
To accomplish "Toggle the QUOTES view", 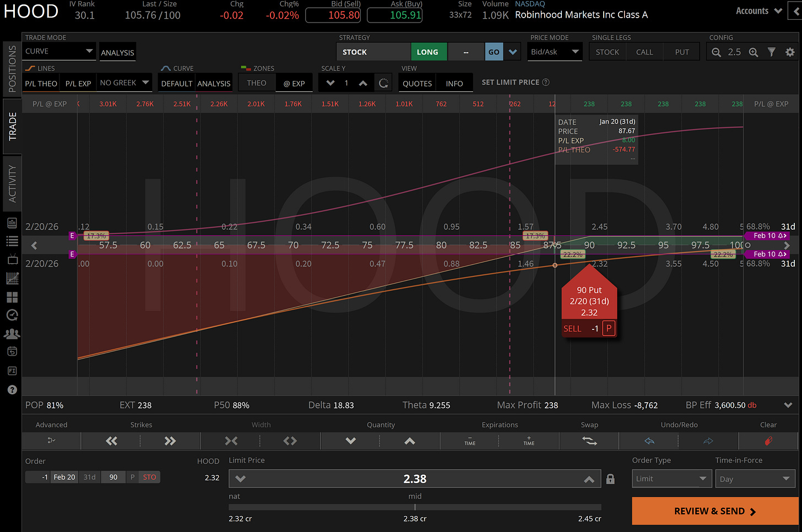I will [x=417, y=83].
